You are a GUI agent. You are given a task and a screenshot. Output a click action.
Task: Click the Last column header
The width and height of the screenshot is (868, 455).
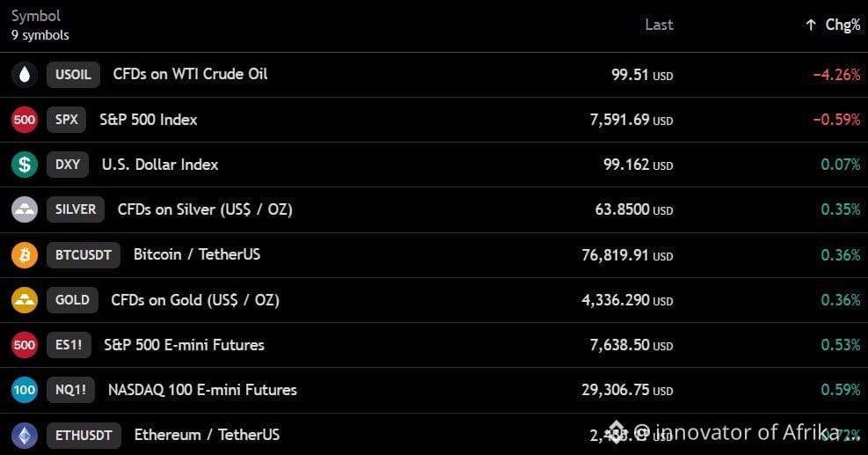659,25
